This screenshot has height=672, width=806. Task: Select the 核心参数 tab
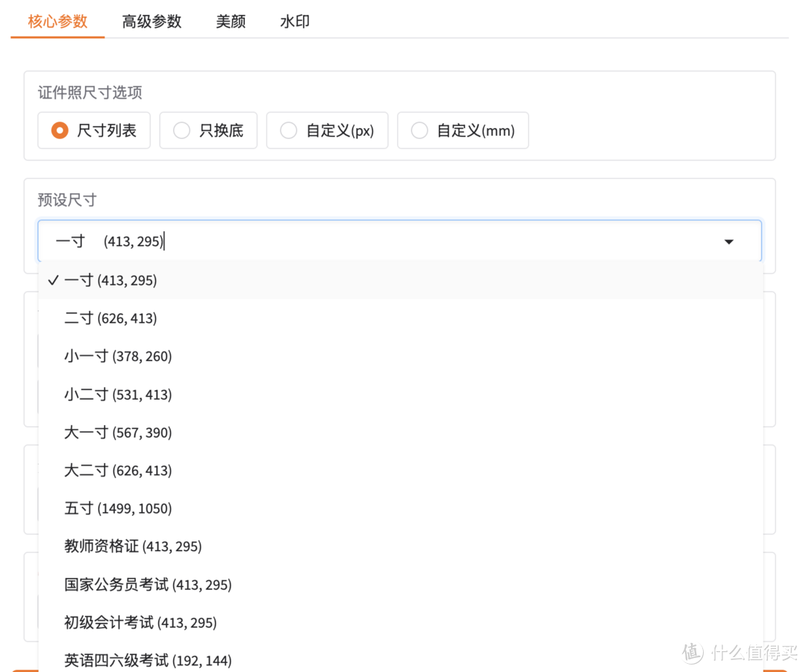tap(57, 22)
